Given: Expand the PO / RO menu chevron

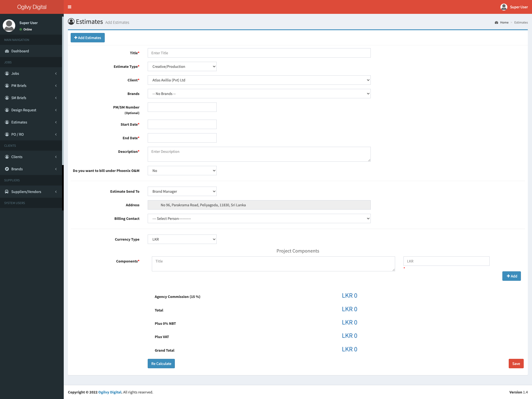Looking at the screenshot, I should coord(56,134).
